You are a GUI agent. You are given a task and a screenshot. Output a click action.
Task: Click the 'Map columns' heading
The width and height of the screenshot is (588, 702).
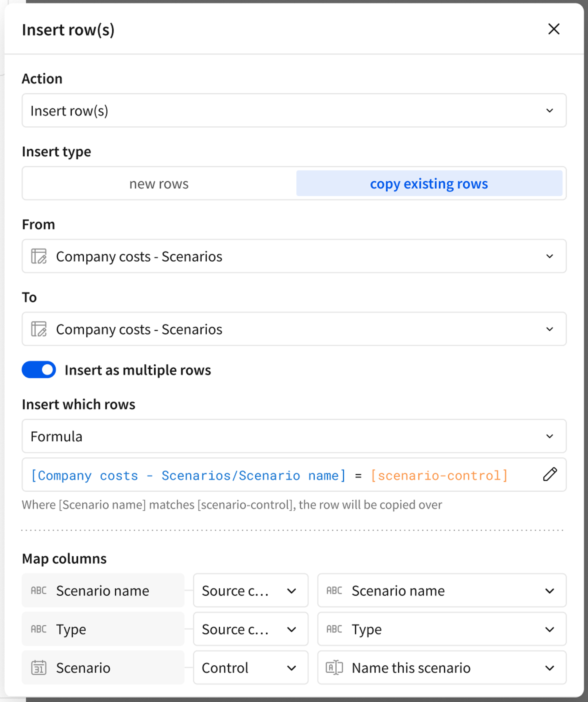click(x=64, y=559)
